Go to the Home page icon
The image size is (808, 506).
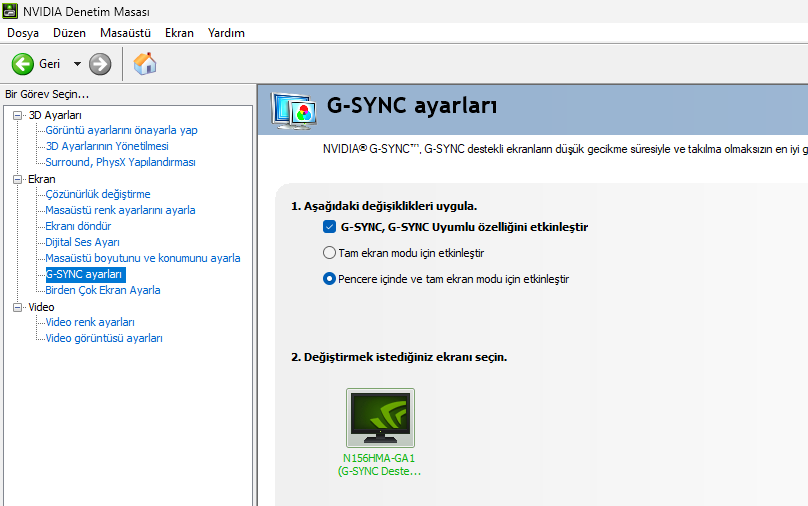tap(145, 64)
